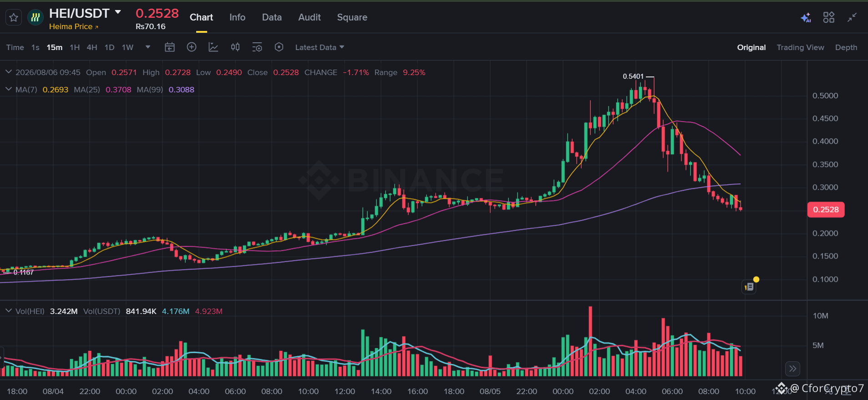Open the calendar date picker icon
The image size is (868, 400).
coord(170,47)
